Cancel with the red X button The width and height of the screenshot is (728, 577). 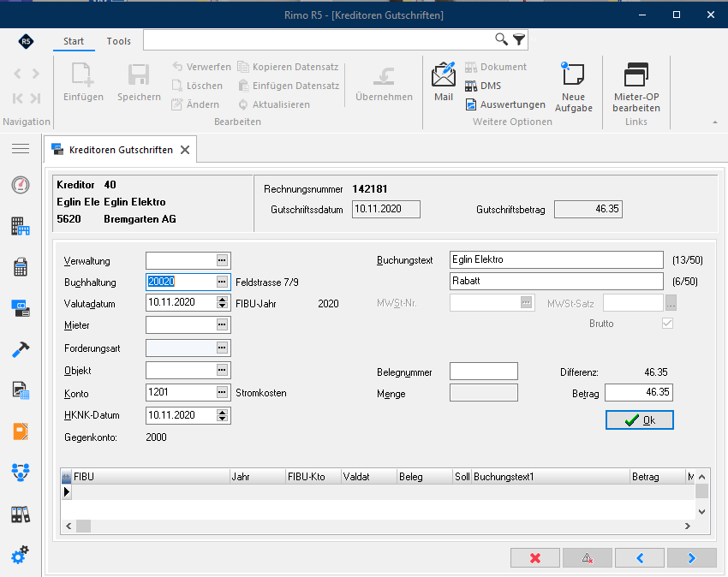(534, 558)
